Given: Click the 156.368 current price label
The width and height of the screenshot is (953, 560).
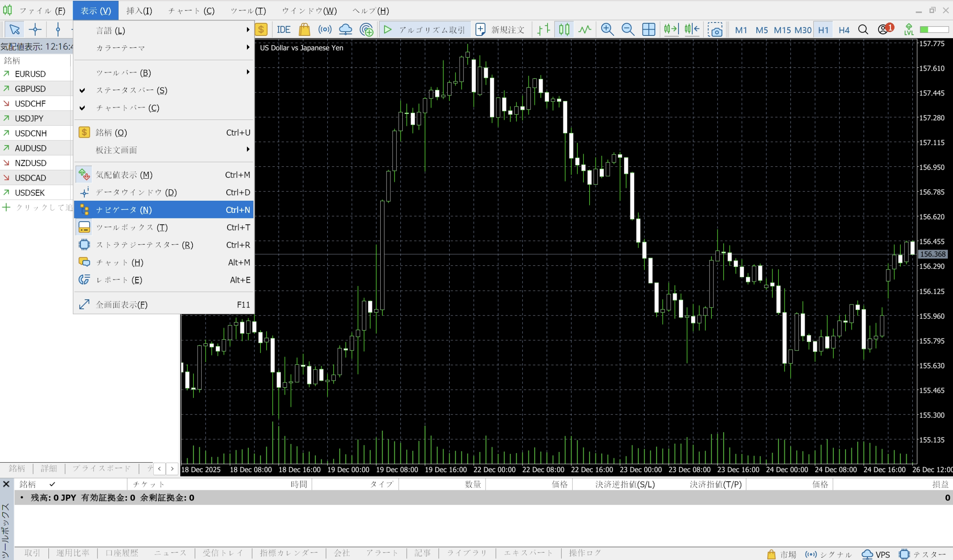Looking at the screenshot, I should pyautogui.click(x=932, y=254).
